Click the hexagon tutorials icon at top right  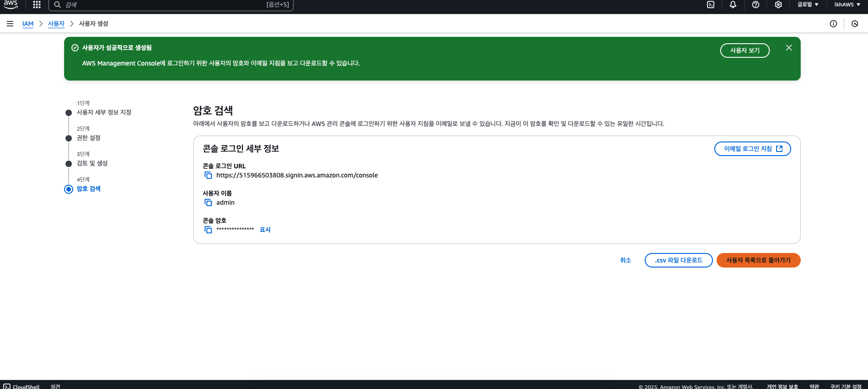(855, 24)
